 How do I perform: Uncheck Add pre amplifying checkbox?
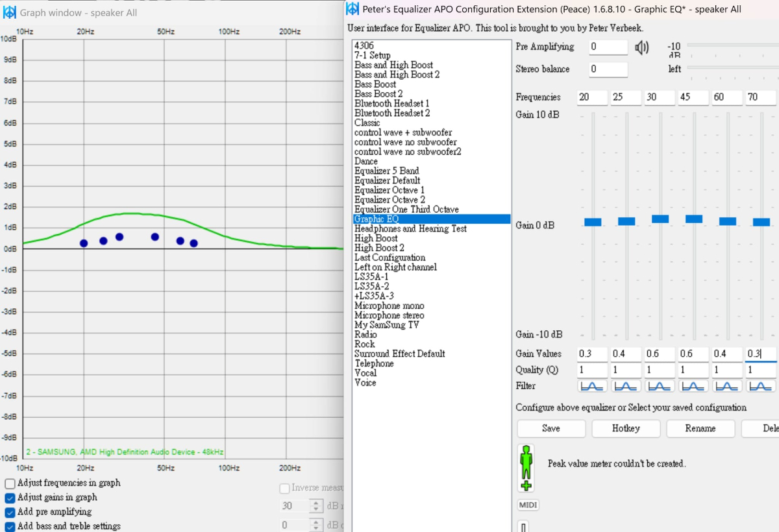coord(10,512)
